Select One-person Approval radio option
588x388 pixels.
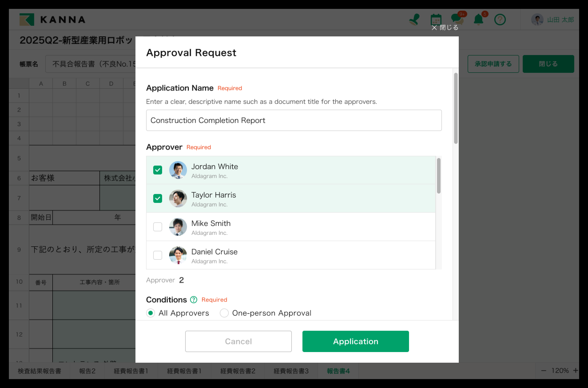pos(224,313)
